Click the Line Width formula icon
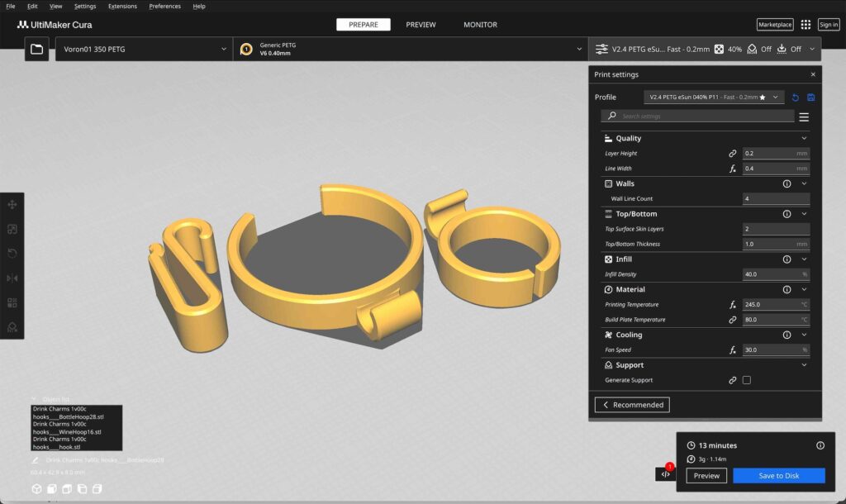This screenshot has width=846, height=504. point(732,169)
